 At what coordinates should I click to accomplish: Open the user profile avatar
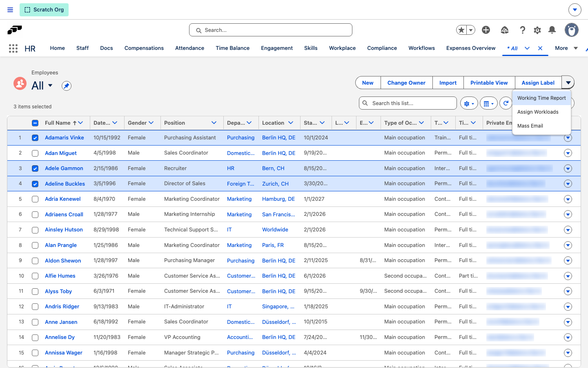(572, 30)
